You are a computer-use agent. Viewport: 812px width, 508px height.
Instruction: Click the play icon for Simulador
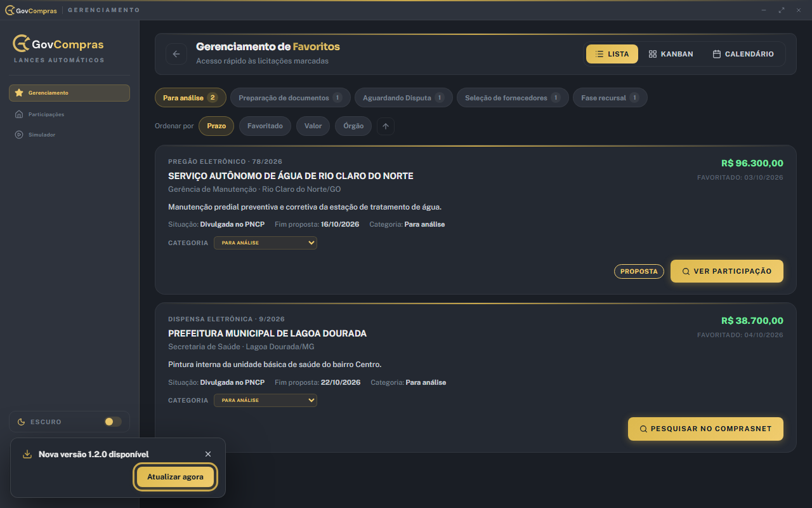pos(19,135)
